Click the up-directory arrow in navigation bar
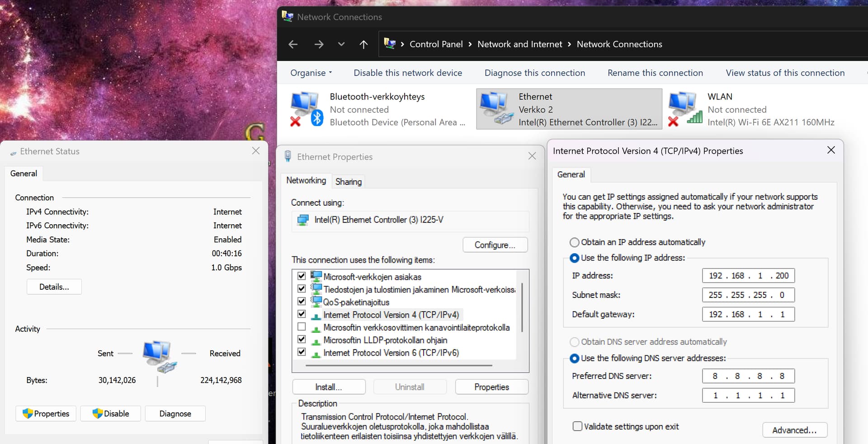The height and width of the screenshot is (444, 868). (x=363, y=44)
